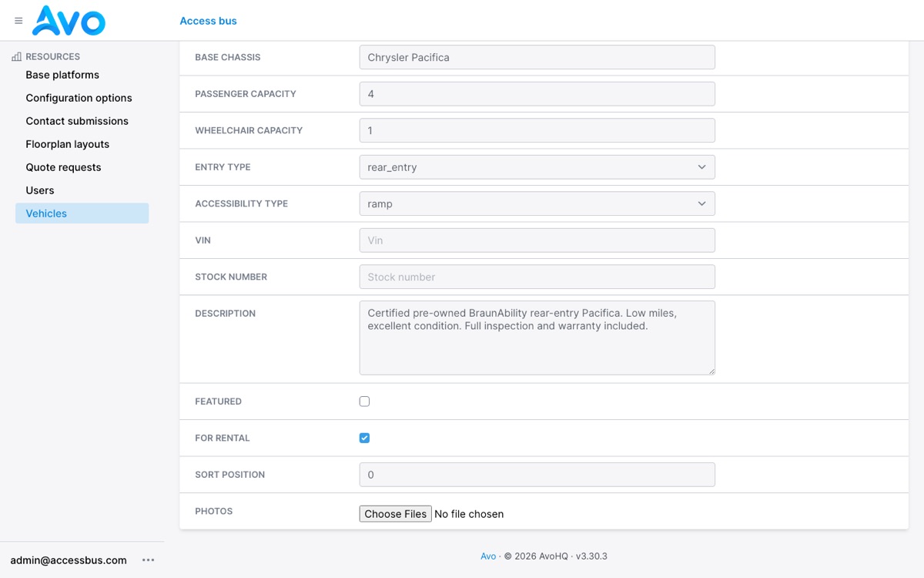Uncheck the For Rental checkbox
The height and width of the screenshot is (578, 924).
364,438
